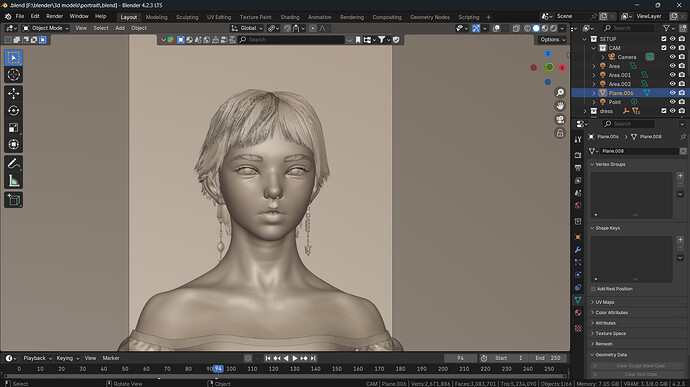Switch to the Geometry Nodes workspace tab
Image resolution: width=690 pixels, height=387 pixels.
[x=430, y=17]
